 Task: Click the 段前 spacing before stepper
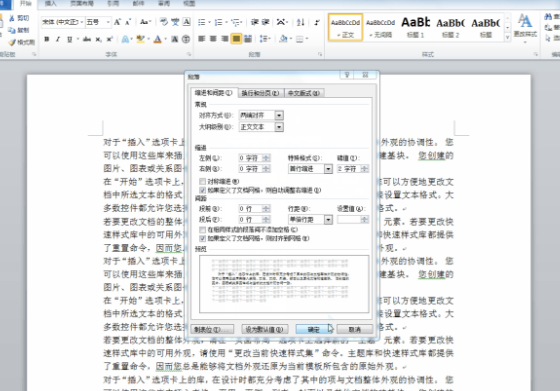click(266, 209)
